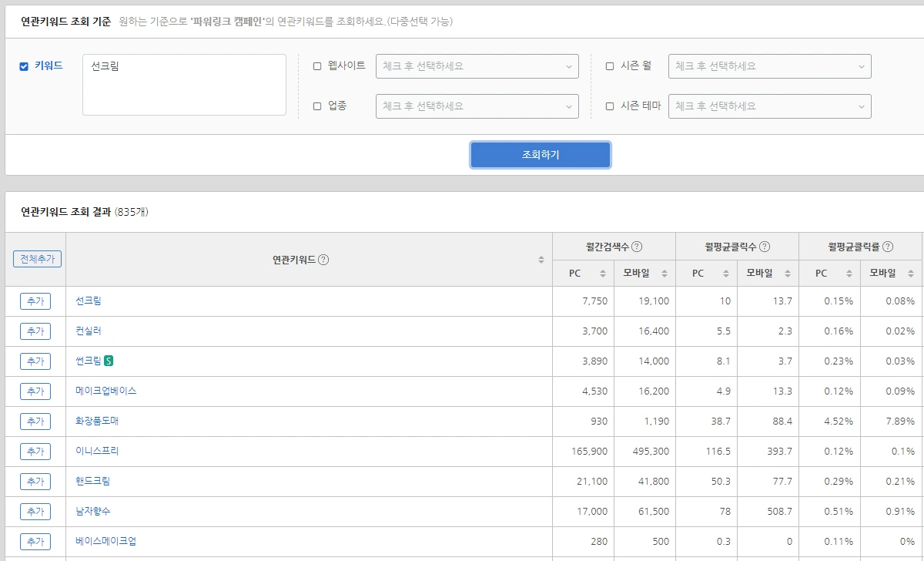
Task: Sort by 연관키워드 column arrows
Action: click(541, 260)
